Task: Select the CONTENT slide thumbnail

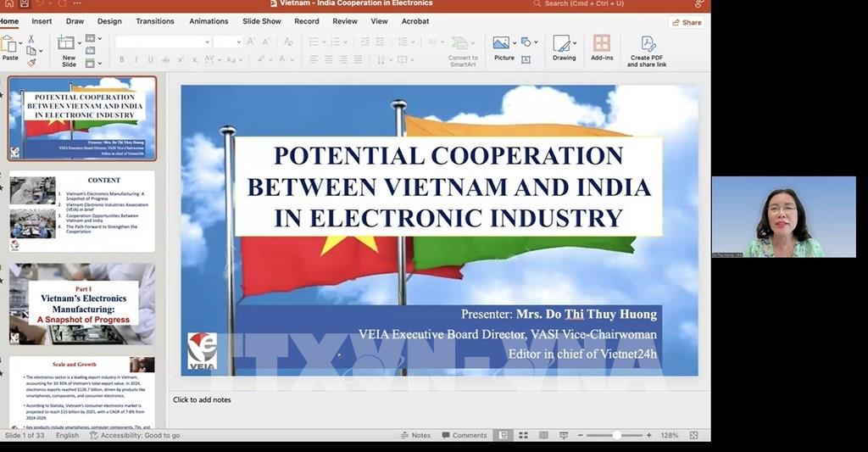Action: pos(82,211)
